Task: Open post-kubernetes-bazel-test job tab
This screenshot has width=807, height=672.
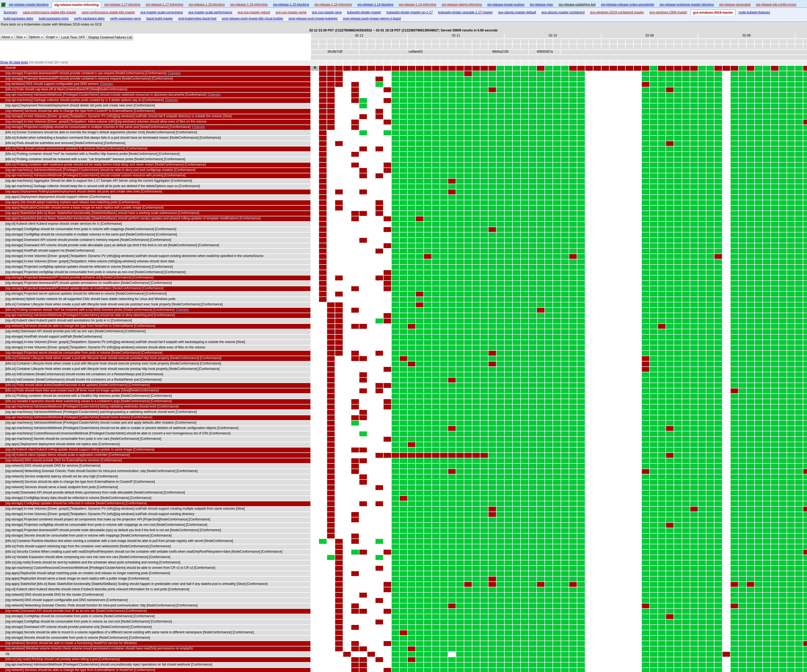Action: coord(197,19)
